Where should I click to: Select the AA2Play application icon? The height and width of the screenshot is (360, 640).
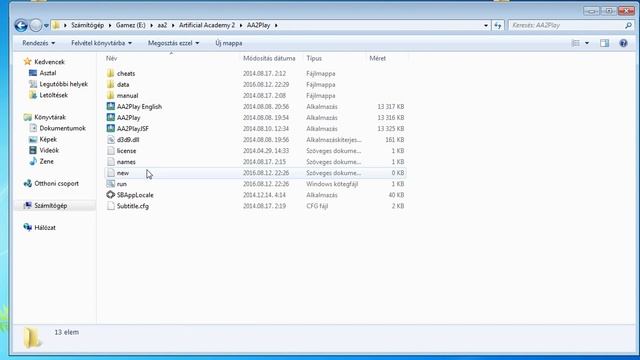[x=111, y=117]
